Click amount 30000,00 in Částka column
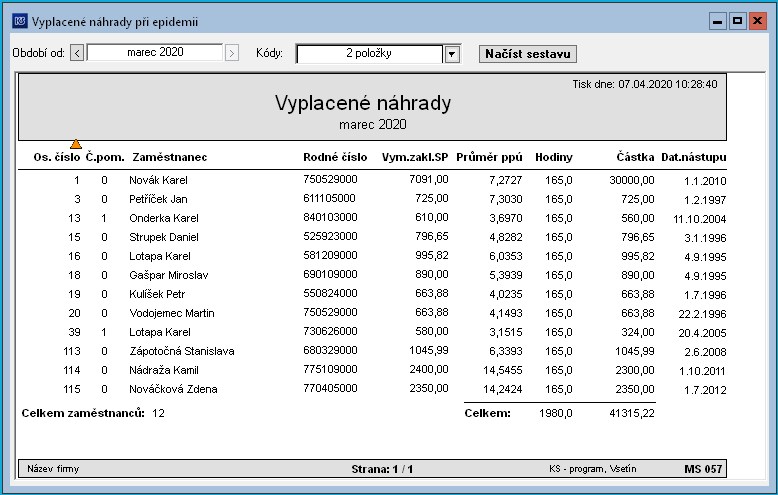Image resolution: width=778 pixels, height=495 pixels. coord(632,180)
